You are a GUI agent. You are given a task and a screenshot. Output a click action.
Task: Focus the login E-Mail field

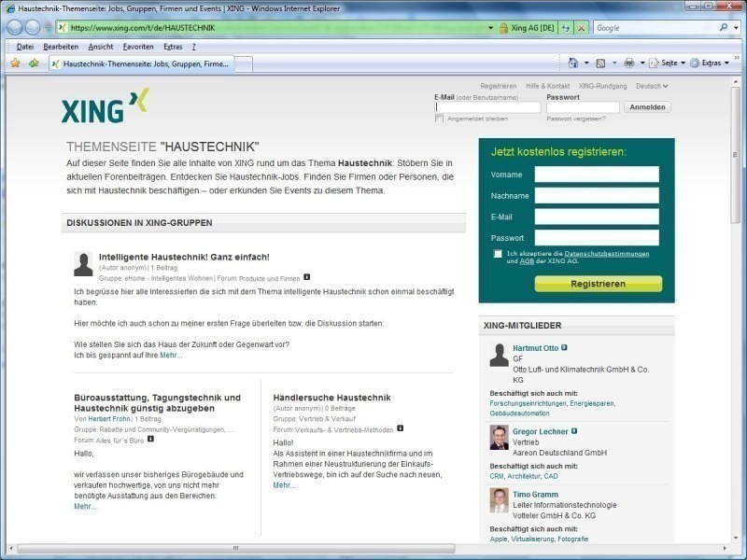click(x=487, y=107)
